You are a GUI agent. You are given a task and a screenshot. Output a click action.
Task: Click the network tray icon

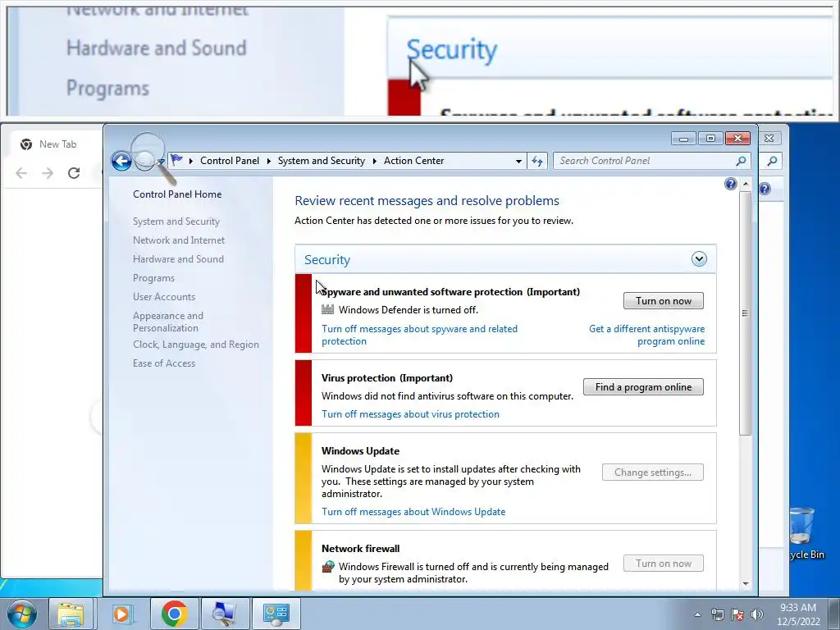[x=717, y=614]
